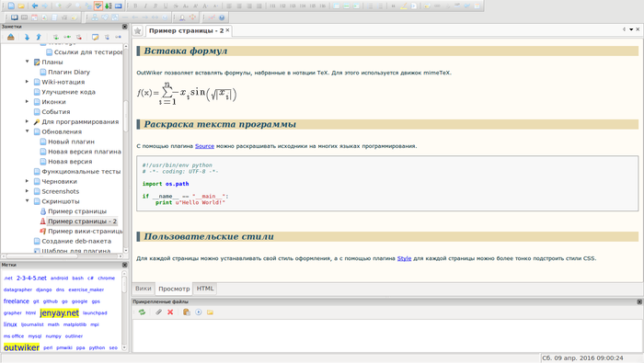Expand the Wiki-нотация tree node
The image size is (644, 363).
tap(27, 82)
